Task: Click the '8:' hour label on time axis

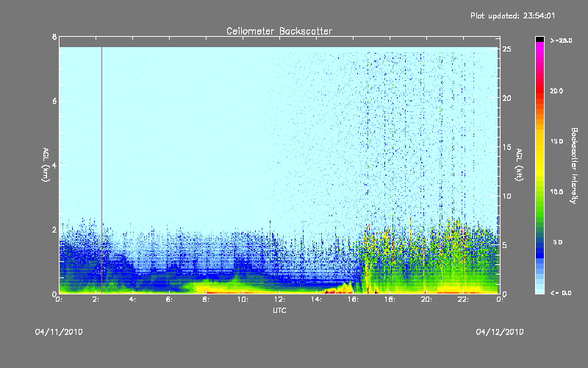Action: tap(206, 300)
